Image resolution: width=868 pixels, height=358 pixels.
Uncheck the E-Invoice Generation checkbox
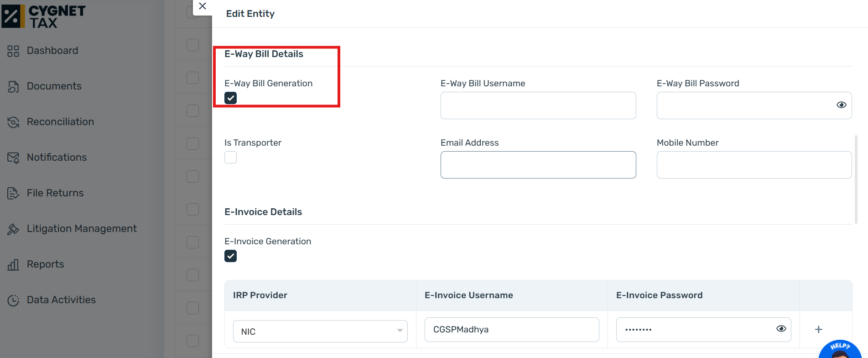[231, 256]
